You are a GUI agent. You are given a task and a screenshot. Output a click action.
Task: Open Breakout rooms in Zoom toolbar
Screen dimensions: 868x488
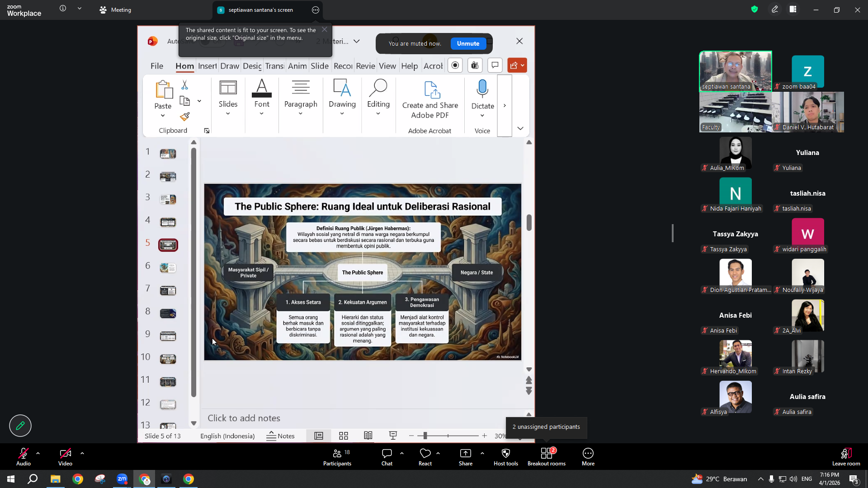547,457
